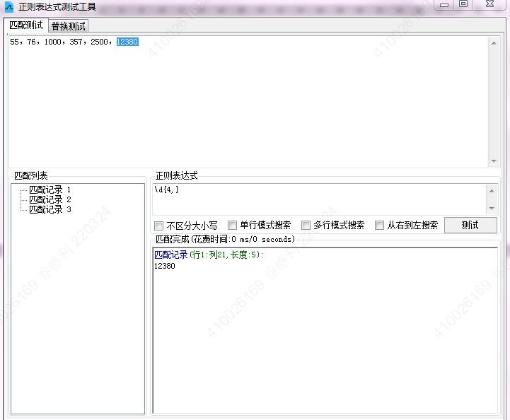Screen dimensions: 510x420
Task: Close the regex tool window
Action: click(x=489, y=4)
